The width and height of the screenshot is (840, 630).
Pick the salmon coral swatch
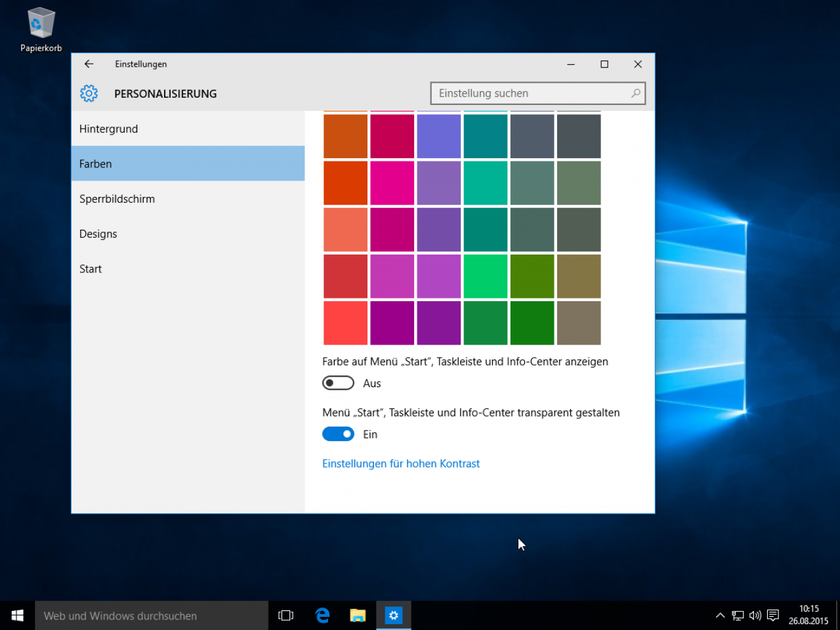click(345, 230)
